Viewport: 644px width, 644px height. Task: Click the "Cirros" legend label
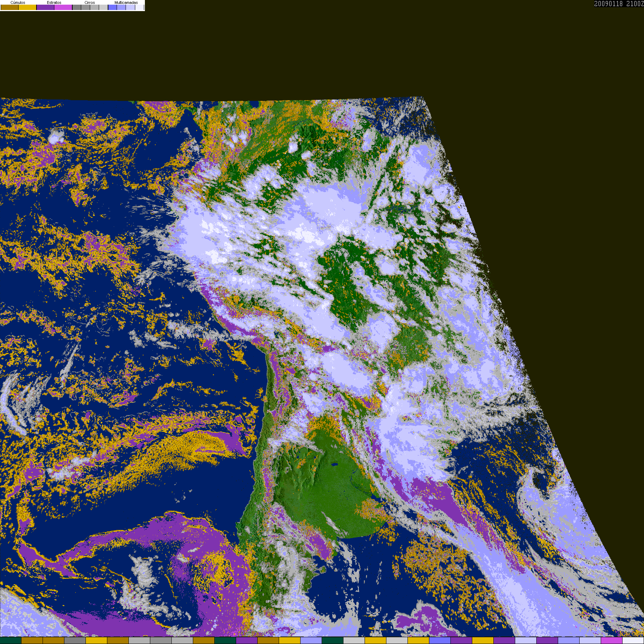pyautogui.click(x=90, y=3)
